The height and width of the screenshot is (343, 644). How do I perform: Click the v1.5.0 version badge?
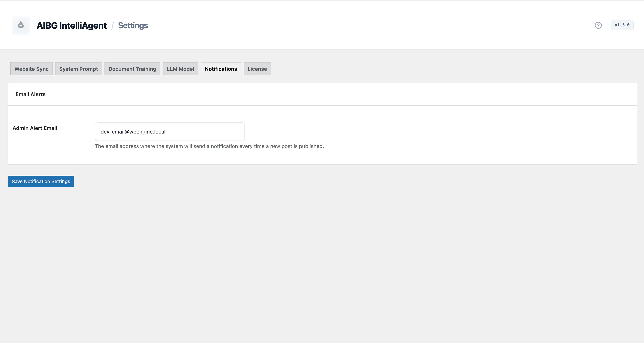[x=622, y=25]
